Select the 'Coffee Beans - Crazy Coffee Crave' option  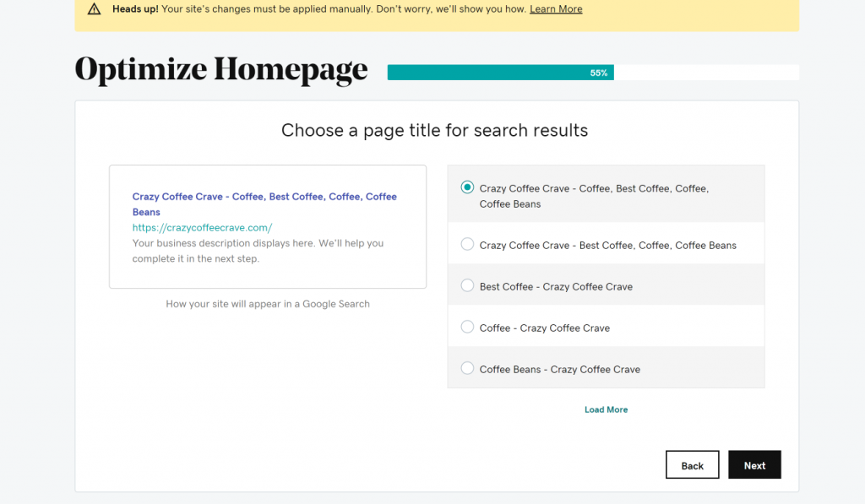pyautogui.click(x=467, y=368)
